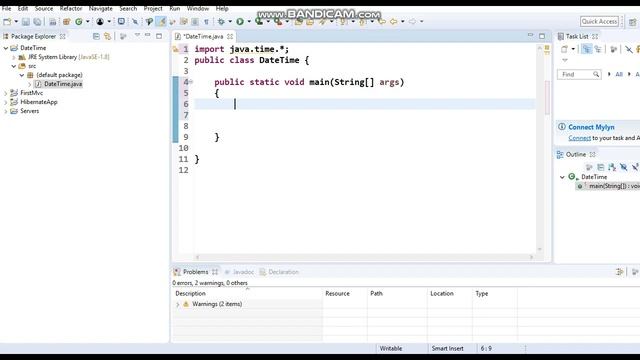
Task: Select main(String[]) method in Outline
Action: 608,186
